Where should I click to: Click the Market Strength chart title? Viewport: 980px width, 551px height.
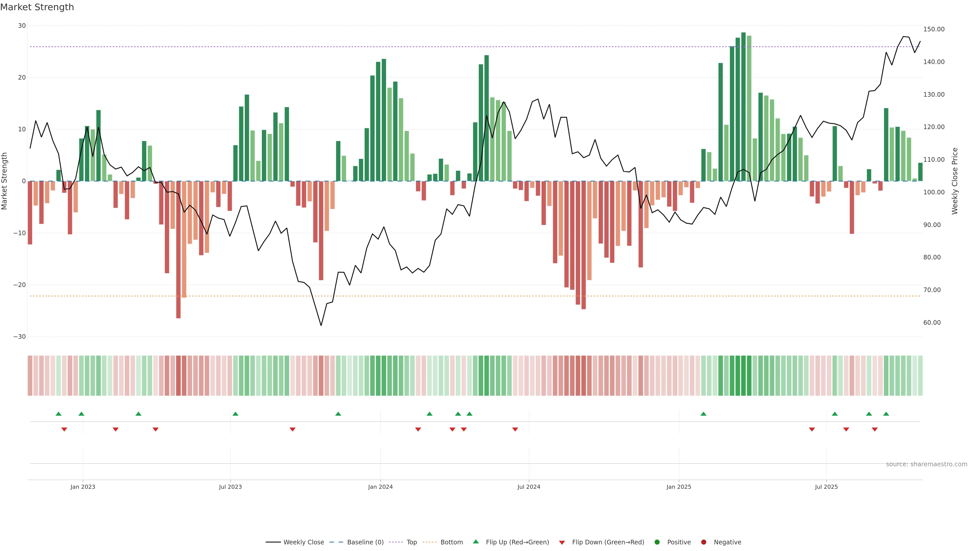tap(37, 7)
